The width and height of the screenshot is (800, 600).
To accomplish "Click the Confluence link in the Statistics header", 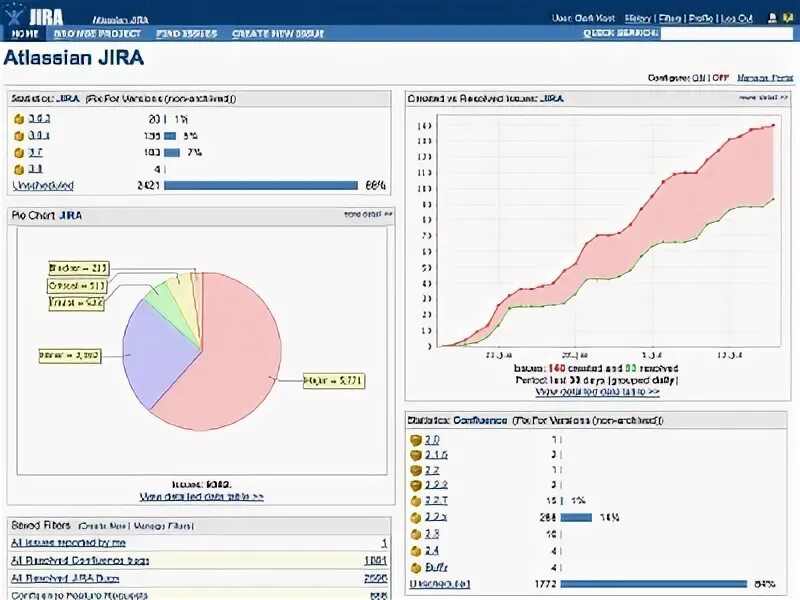I will click(x=480, y=420).
